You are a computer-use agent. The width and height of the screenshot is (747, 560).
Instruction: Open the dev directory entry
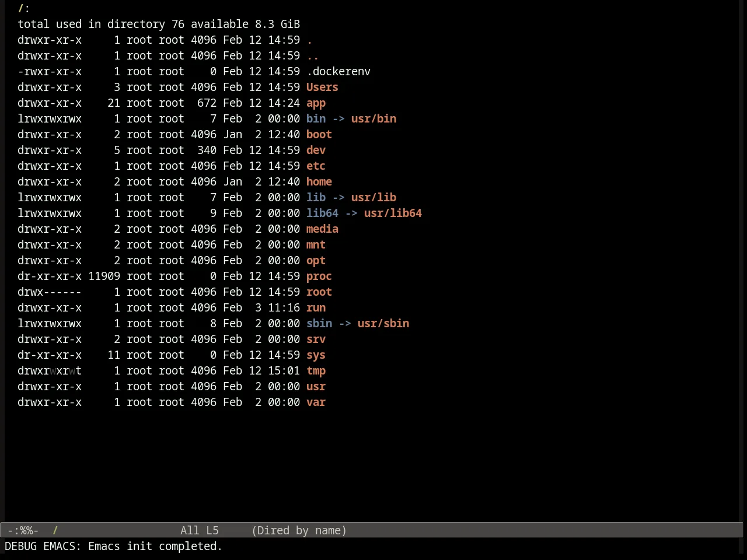point(316,150)
